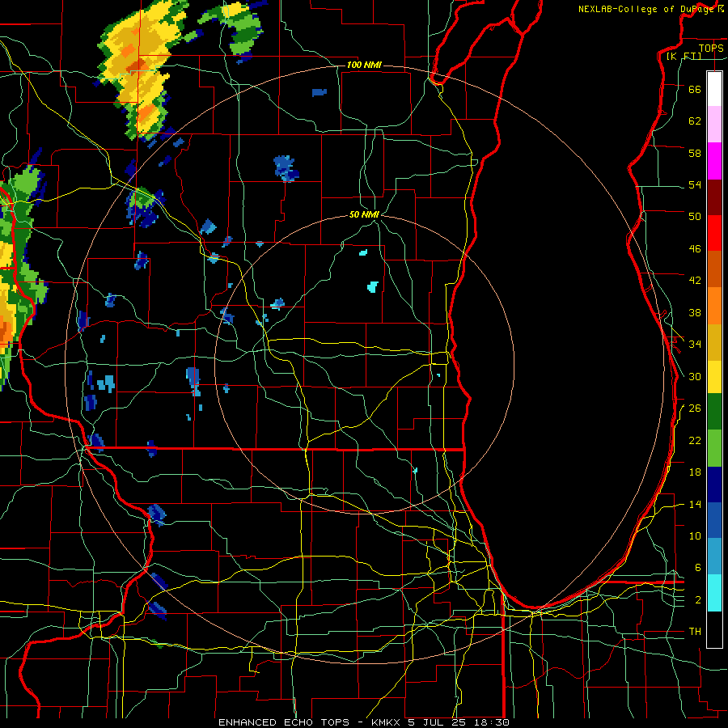Viewport: 728px width, 728px height.
Task: Click the 'TOPS' legend title
Action: (711, 48)
